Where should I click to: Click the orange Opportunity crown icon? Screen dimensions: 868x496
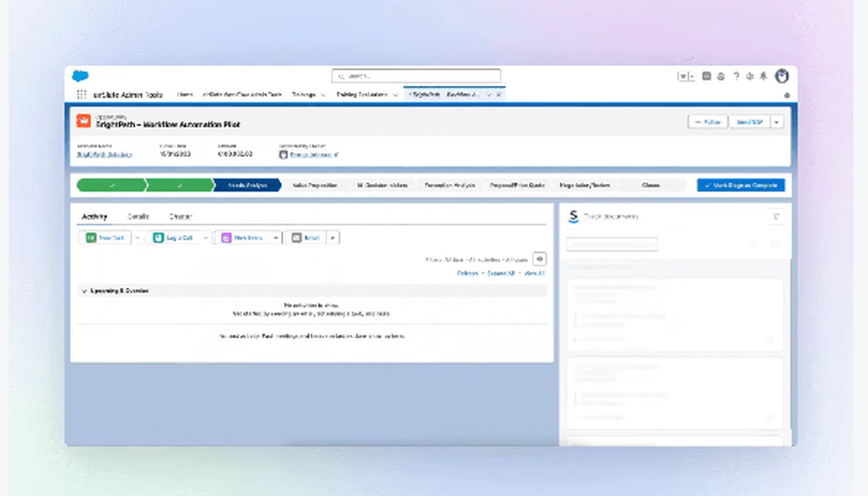coord(83,121)
